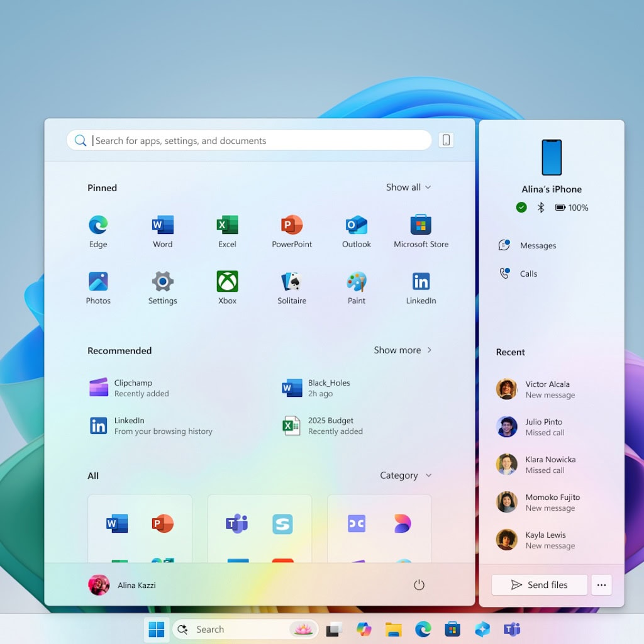The height and width of the screenshot is (644, 644).
Task: Click the Start menu search field
Action: pyautogui.click(x=249, y=140)
